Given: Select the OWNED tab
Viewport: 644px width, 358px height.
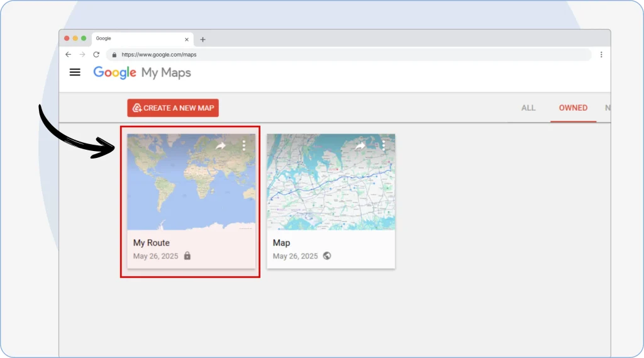Looking at the screenshot, I should tap(573, 108).
